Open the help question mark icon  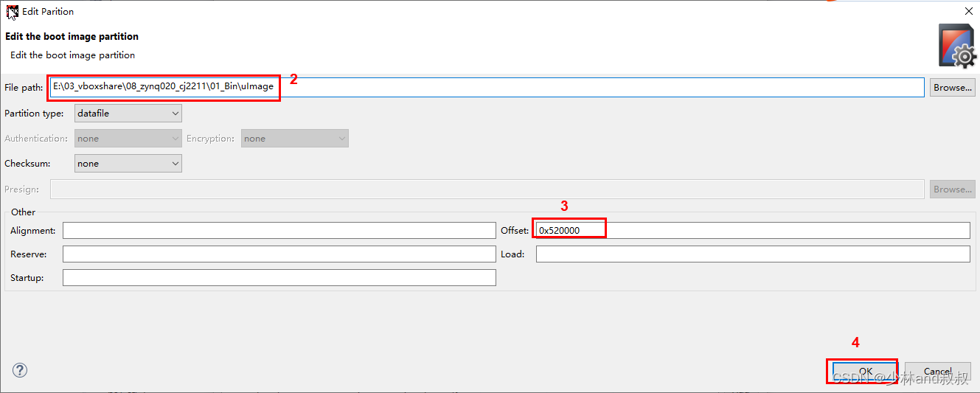pos(20,370)
